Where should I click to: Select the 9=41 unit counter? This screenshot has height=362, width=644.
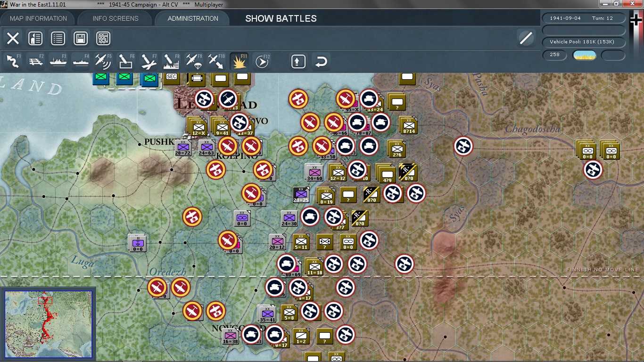coord(222,127)
